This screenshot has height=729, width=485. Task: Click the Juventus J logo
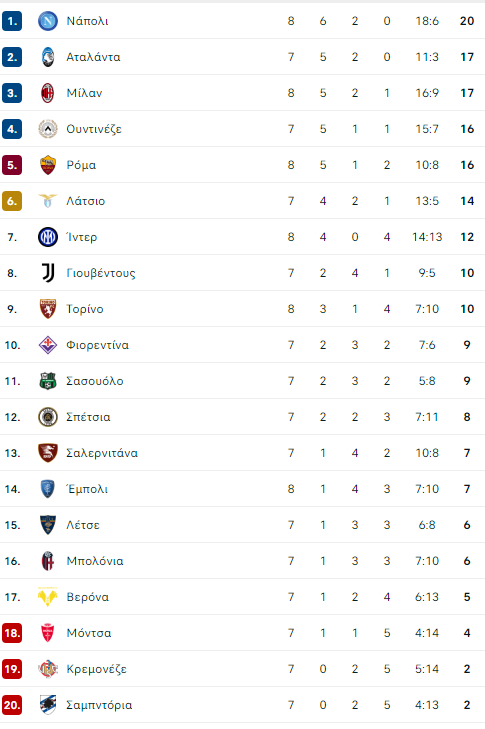pos(48,273)
